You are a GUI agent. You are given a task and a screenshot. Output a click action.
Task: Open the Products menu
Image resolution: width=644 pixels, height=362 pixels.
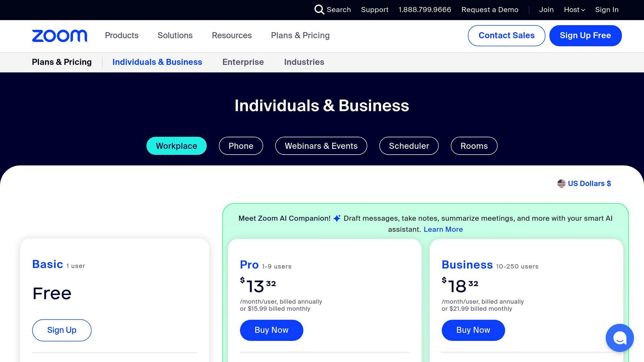[x=121, y=36]
